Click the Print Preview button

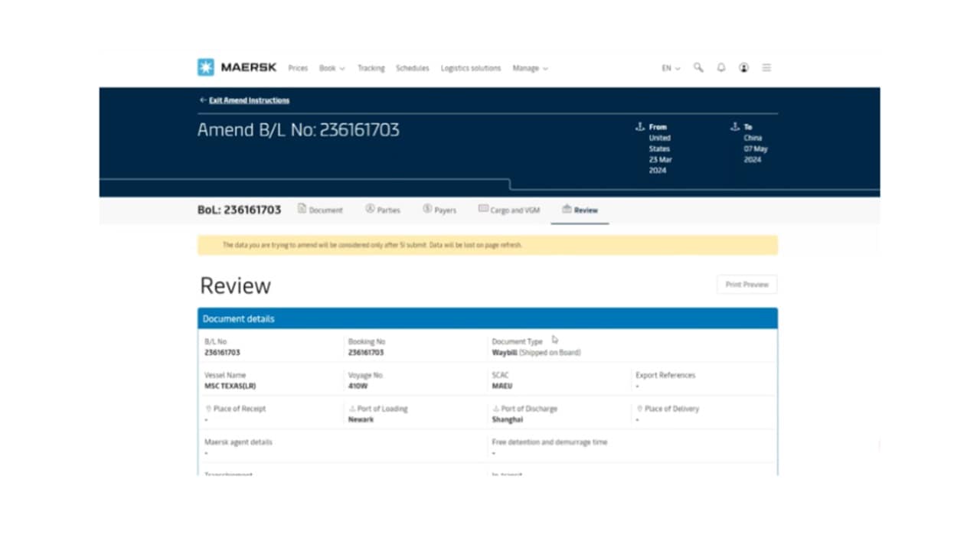tap(746, 285)
